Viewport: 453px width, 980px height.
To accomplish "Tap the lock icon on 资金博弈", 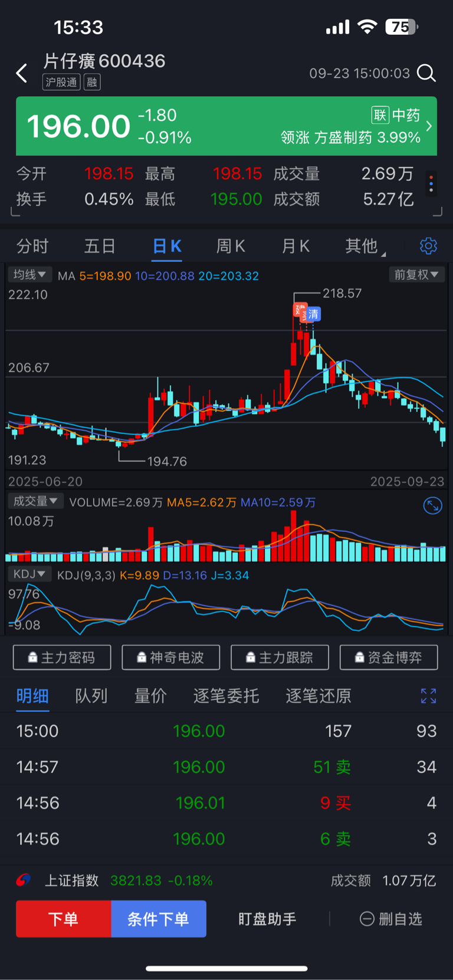I will [x=359, y=657].
